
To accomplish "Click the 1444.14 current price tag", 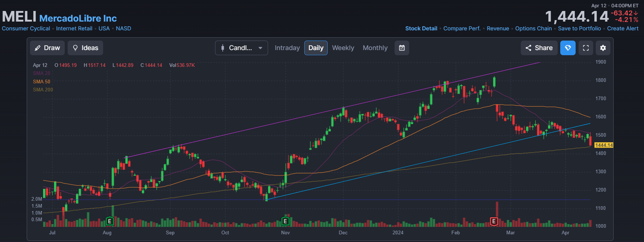I will tap(604, 145).
